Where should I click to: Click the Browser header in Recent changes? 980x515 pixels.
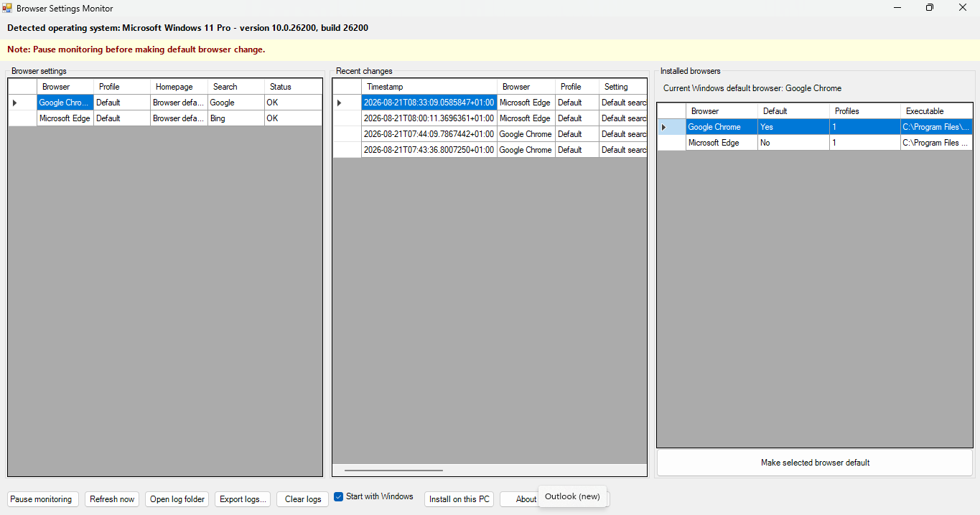click(x=526, y=87)
